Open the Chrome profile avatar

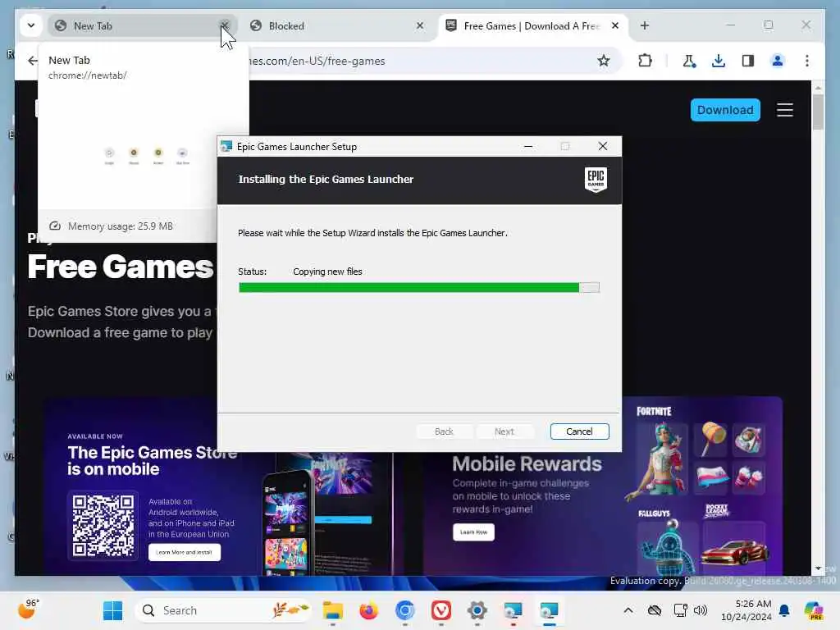pyautogui.click(x=778, y=61)
